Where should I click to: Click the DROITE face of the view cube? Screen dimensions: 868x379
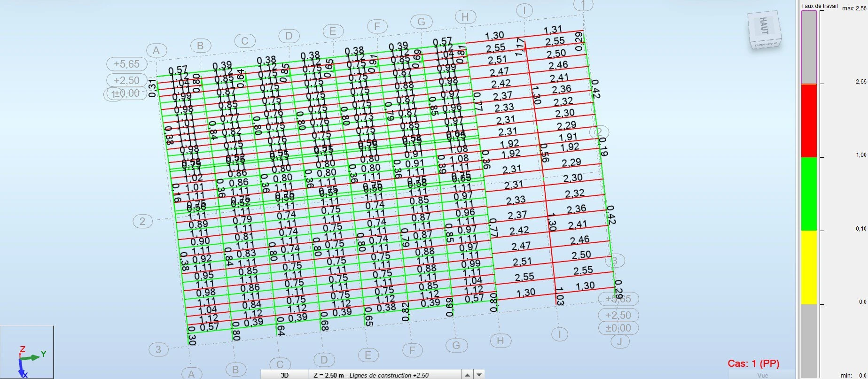(x=766, y=45)
